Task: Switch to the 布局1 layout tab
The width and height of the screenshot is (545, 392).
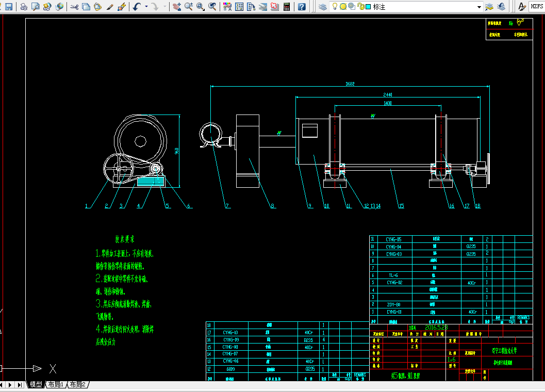Action: coord(56,384)
